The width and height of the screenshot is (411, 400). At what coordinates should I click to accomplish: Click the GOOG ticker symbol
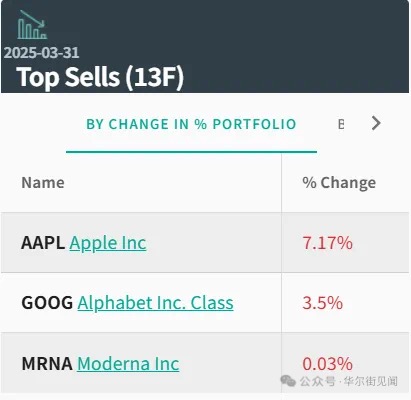click(47, 303)
